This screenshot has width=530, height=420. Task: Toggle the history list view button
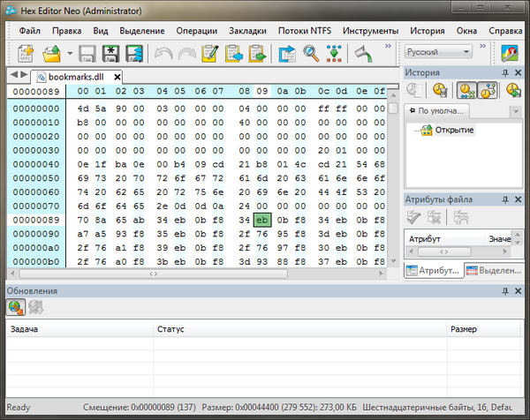tap(466, 90)
